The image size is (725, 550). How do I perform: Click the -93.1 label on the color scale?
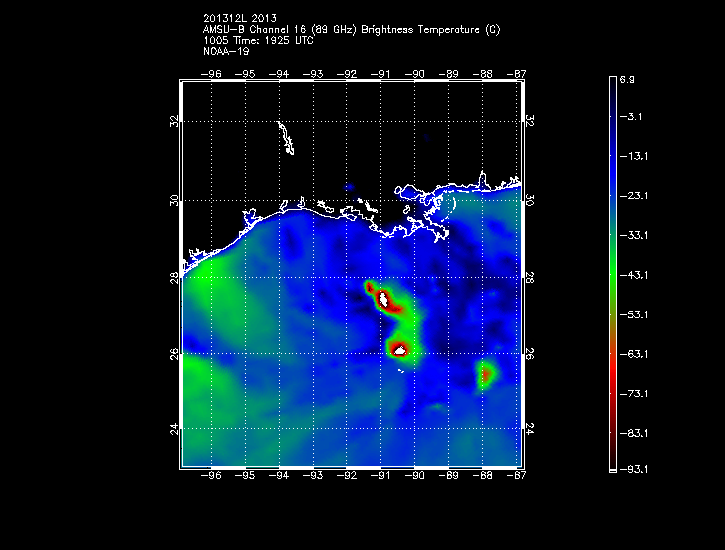coord(636,469)
